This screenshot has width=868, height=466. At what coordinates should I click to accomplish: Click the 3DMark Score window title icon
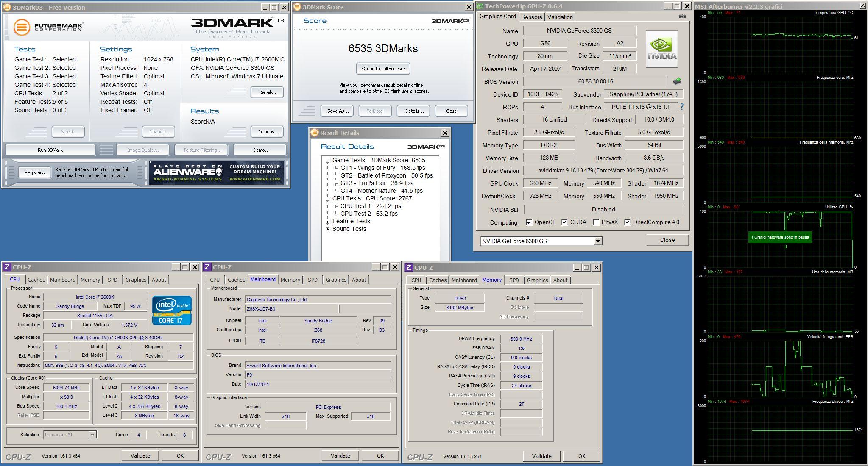(297, 7)
